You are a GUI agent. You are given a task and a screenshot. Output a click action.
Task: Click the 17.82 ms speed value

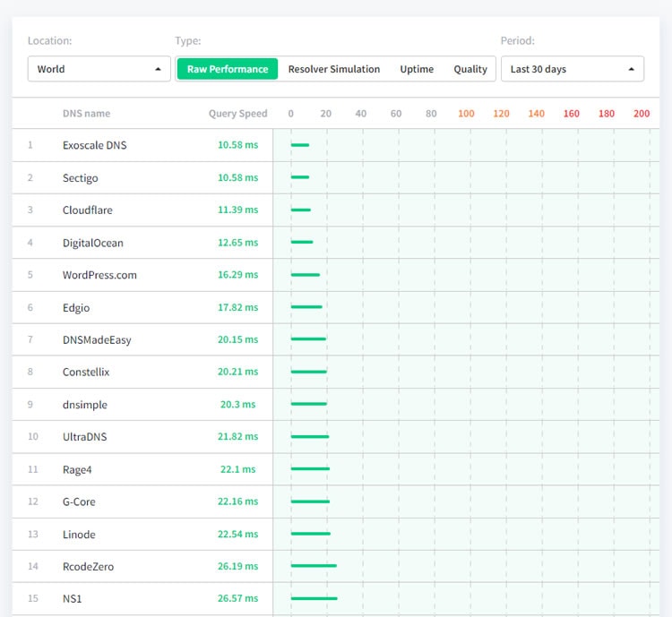pyautogui.click(x=237, y=307)
